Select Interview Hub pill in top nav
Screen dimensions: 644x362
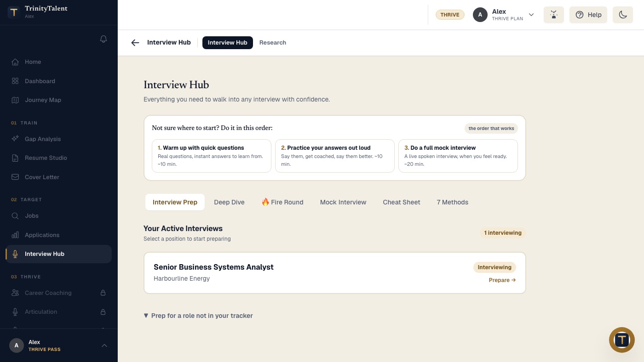(x=228, y=43)
